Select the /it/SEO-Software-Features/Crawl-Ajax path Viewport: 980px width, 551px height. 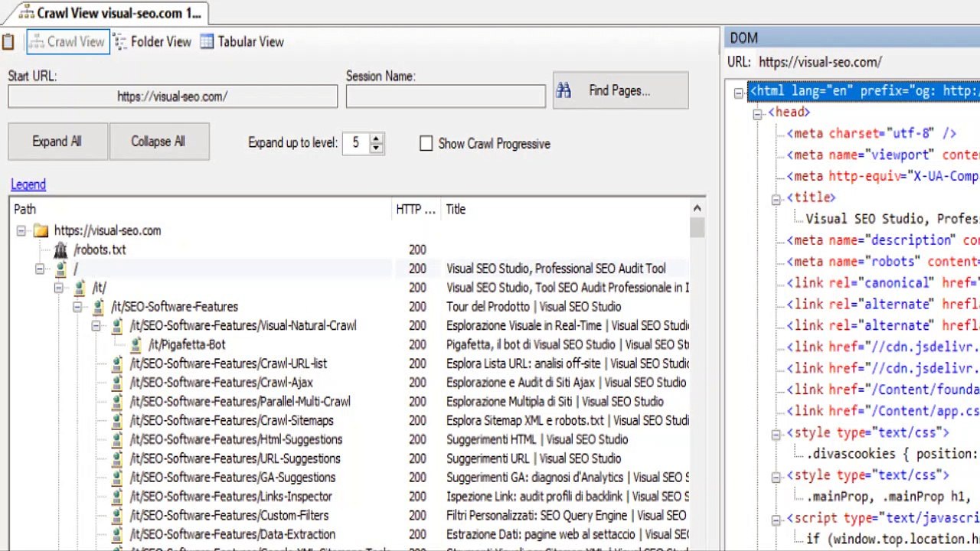point(222,383)
